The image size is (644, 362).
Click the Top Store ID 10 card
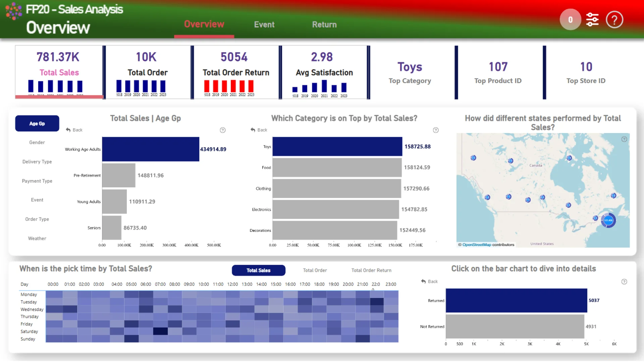click(x=586, y=73)
